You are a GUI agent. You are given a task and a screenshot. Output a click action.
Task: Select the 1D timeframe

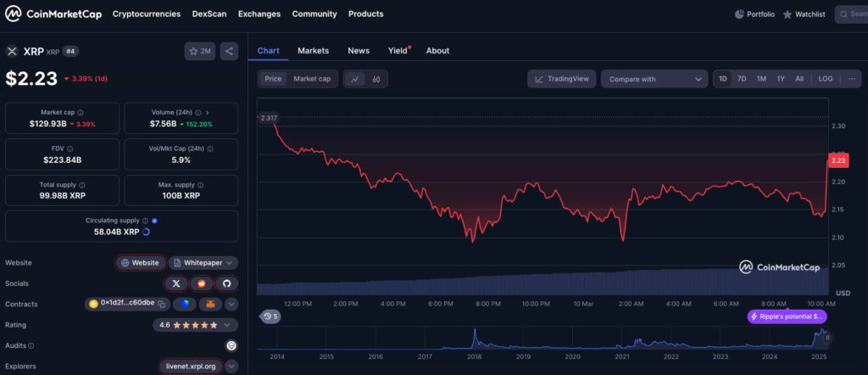click(723, 79)
